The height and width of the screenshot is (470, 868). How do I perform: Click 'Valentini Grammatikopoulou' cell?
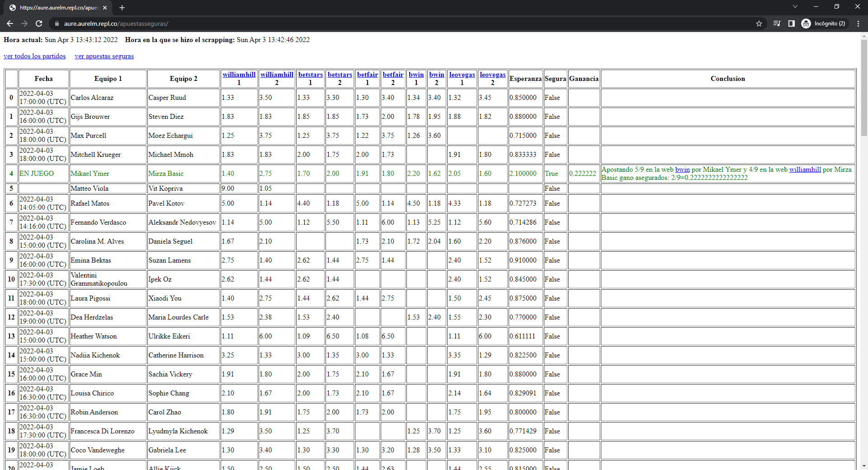[108, 279]
